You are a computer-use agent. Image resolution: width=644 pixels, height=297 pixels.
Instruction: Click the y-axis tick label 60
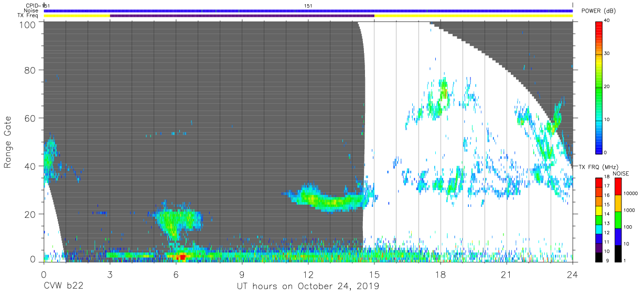coord(31,118)
